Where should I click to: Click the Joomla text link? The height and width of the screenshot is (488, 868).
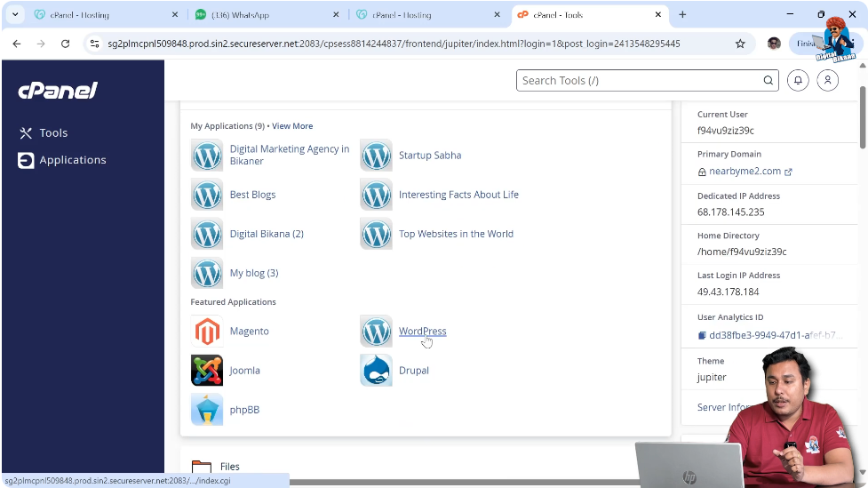click(x=244, y=371)
